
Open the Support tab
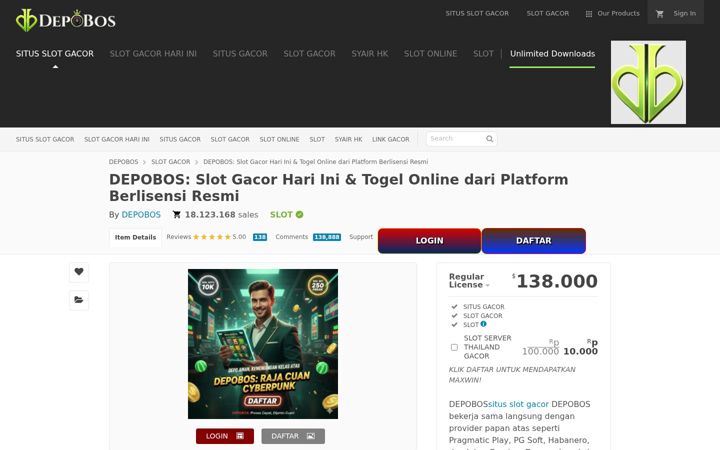click(x=361, y=237)
